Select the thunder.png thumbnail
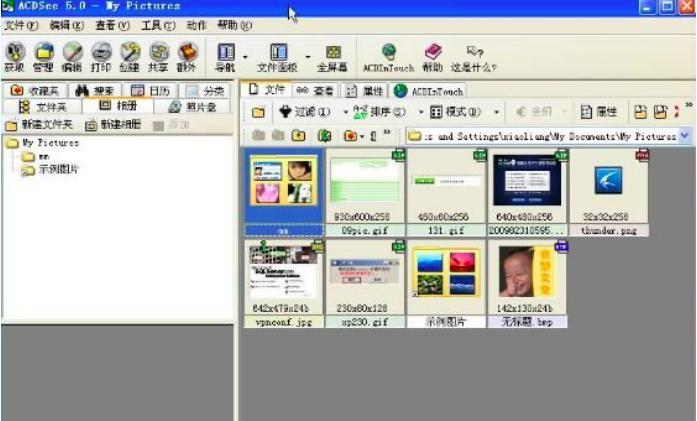Viewport: 697px width, 421px height. pyautogui.click(x=608, y=191)
